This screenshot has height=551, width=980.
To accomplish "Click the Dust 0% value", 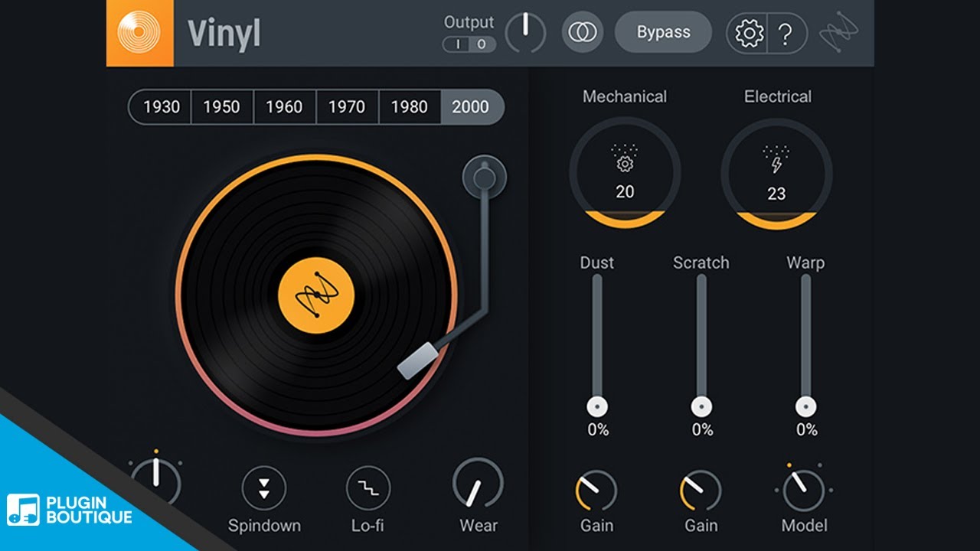I will [598, 430].
